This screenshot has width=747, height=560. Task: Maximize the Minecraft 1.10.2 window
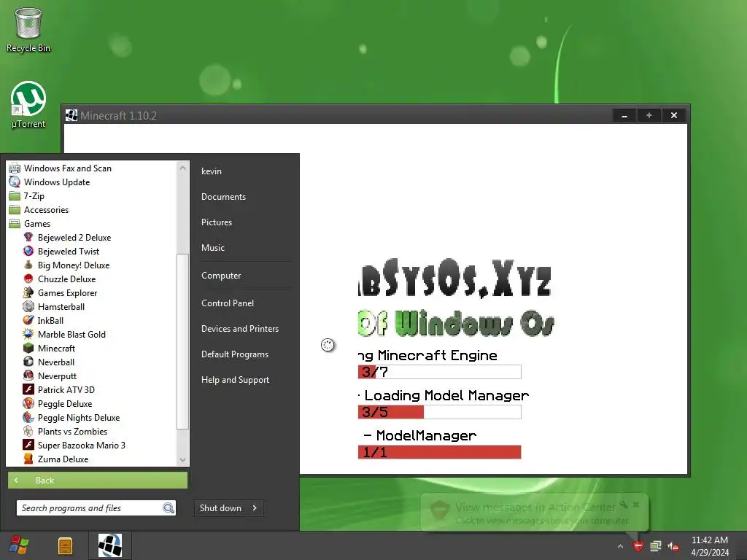[x=649, y=115]
